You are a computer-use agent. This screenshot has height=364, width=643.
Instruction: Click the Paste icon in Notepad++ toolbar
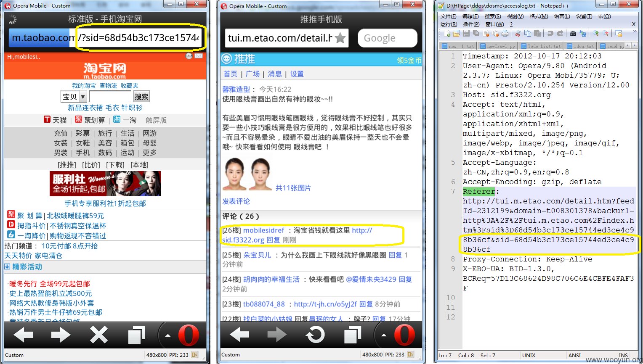(x=537, y=33)
